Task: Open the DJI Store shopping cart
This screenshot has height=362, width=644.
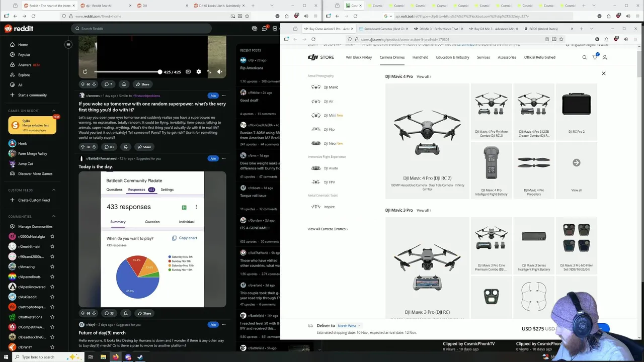Action: pos(595,57)
